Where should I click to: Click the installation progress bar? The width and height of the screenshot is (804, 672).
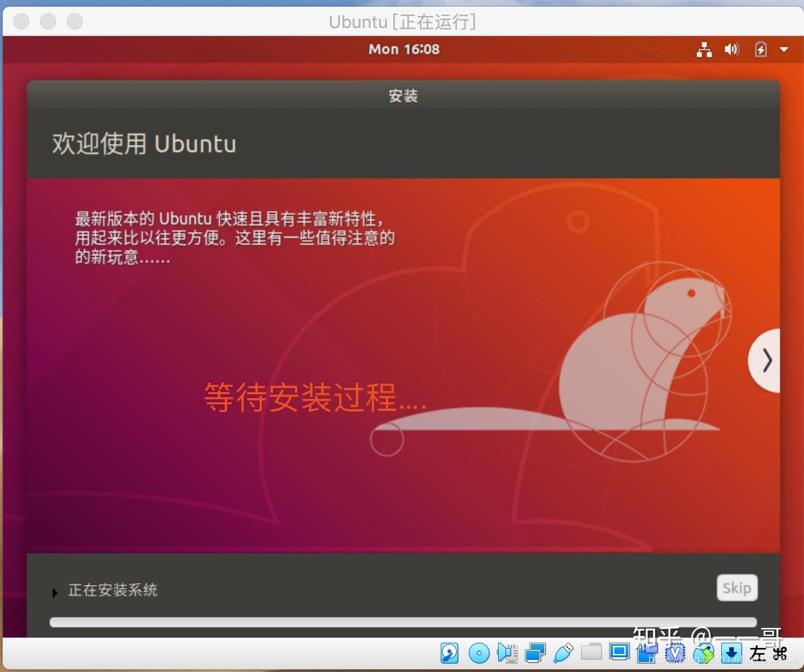pos(403,622)
